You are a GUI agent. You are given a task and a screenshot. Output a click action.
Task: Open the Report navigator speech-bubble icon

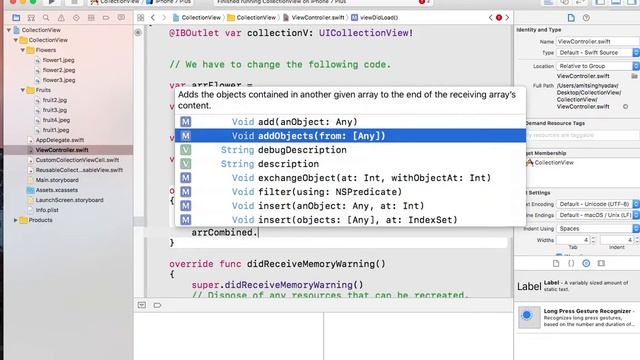[121, 18]
